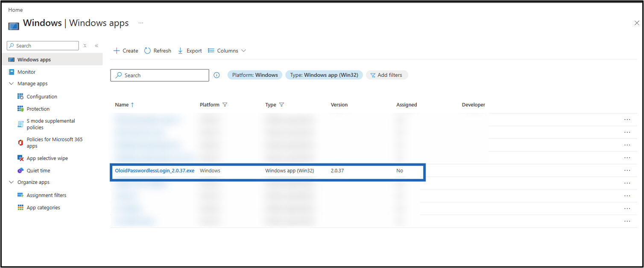Click the S mode supplemental policies icon
The height and width of the screenshot is (268, 644).
[x=20, y=124]
